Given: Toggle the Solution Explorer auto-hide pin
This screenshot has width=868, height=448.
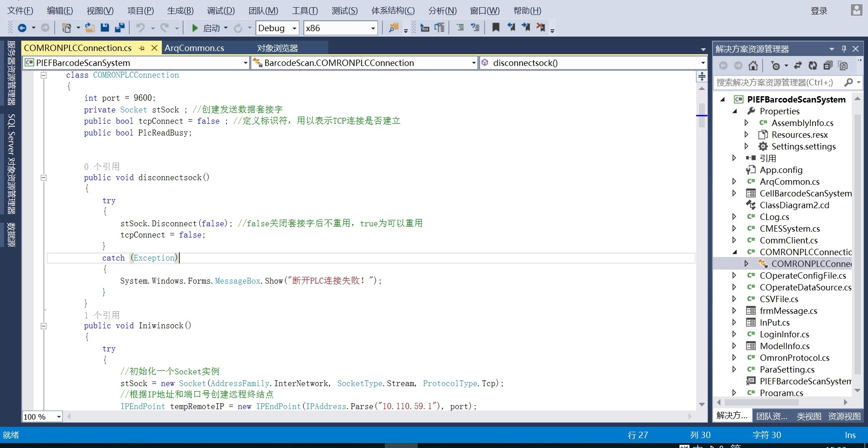Looking at the screenshot, I should point(844,49).
